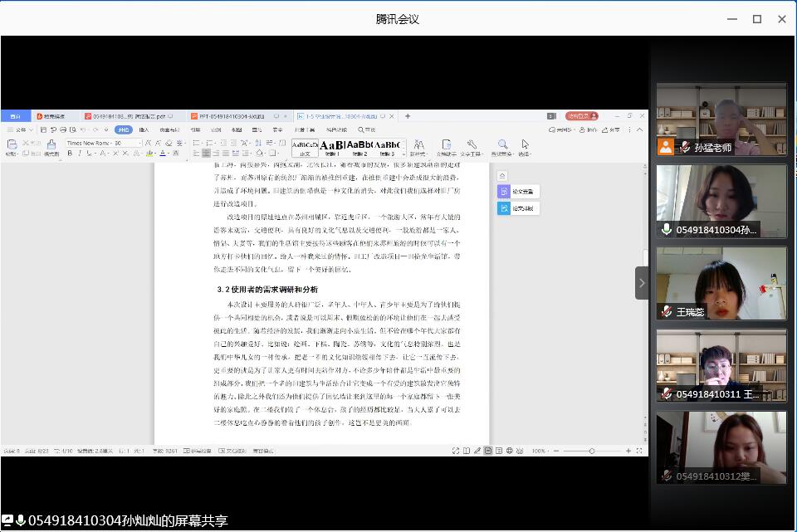
Task: Click the zoom slider in status bar
Action: [592, 451]
